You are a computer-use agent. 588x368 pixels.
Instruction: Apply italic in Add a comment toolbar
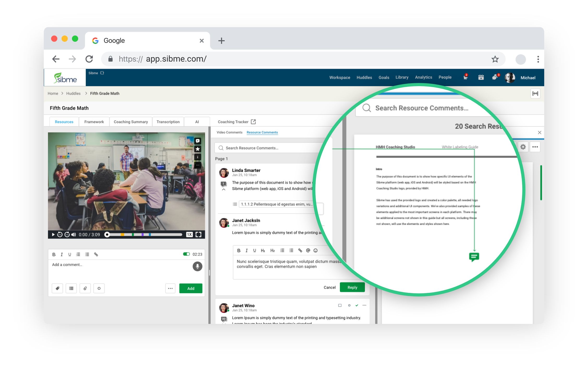(62, 254)
